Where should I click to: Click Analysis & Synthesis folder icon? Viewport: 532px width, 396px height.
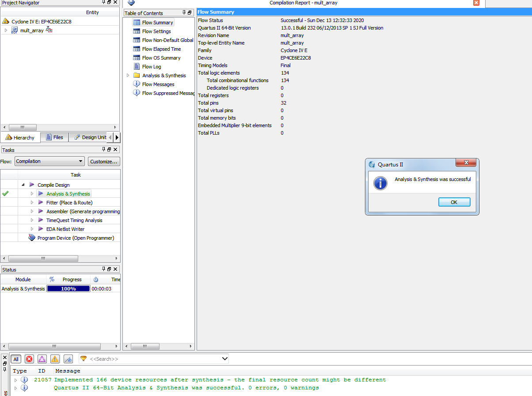(137, 75)
